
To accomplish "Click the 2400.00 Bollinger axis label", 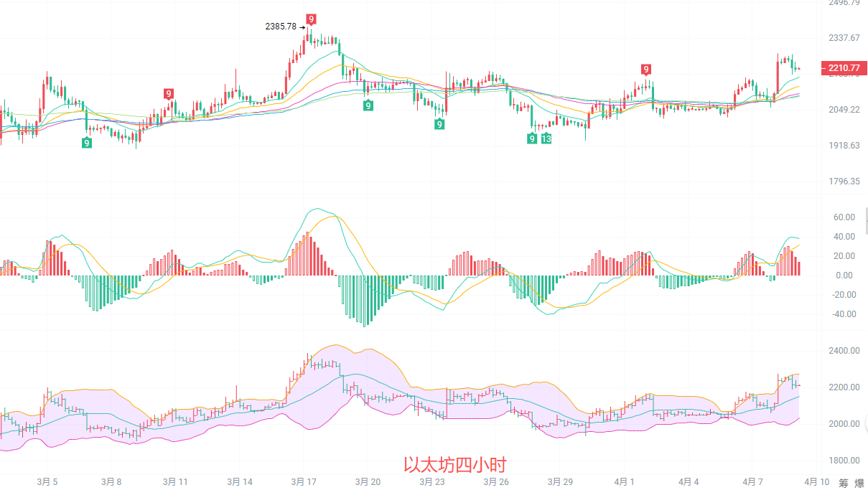I will click(845, 351).
